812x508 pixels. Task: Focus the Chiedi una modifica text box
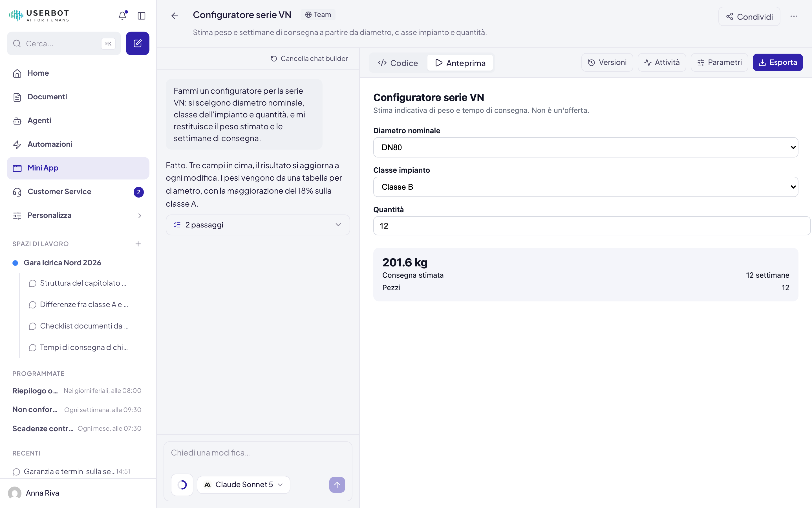[258, 453]
